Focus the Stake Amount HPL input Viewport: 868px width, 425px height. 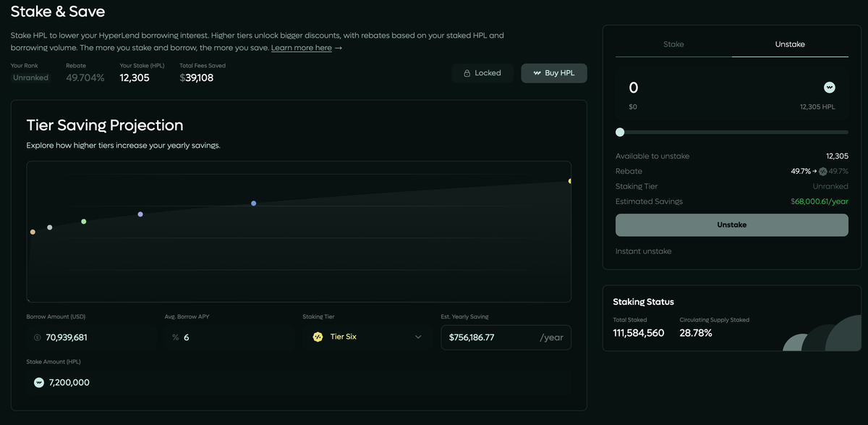pyautogui.click(x=299, y=382)
